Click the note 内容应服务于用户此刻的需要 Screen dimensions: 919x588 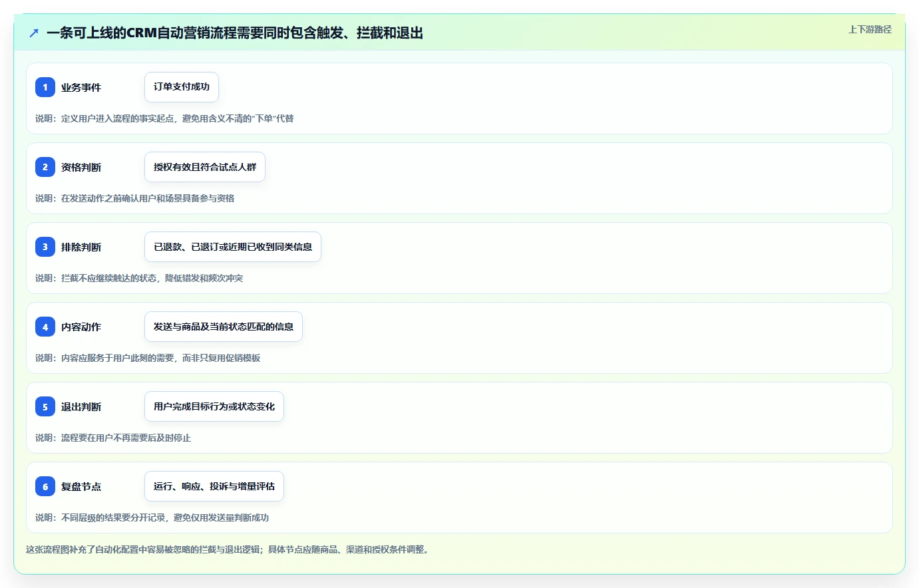148,358
